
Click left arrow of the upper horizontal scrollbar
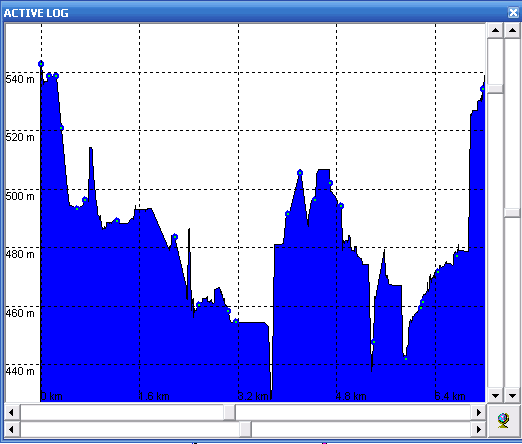pyautogui.click(x=12, y=412)
